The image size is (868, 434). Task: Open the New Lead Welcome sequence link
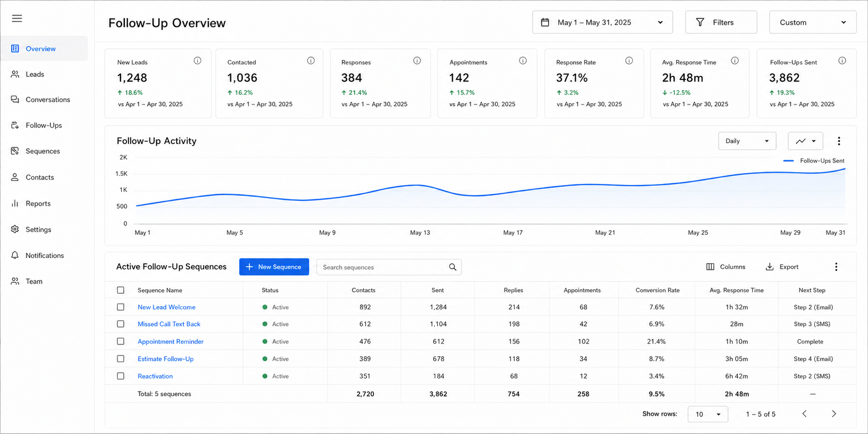[x=166, y=307]
